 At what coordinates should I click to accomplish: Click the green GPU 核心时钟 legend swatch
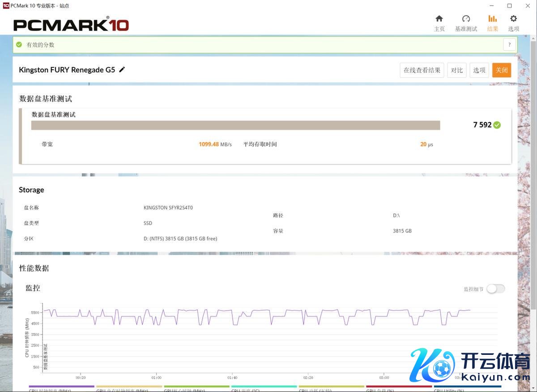196,387
